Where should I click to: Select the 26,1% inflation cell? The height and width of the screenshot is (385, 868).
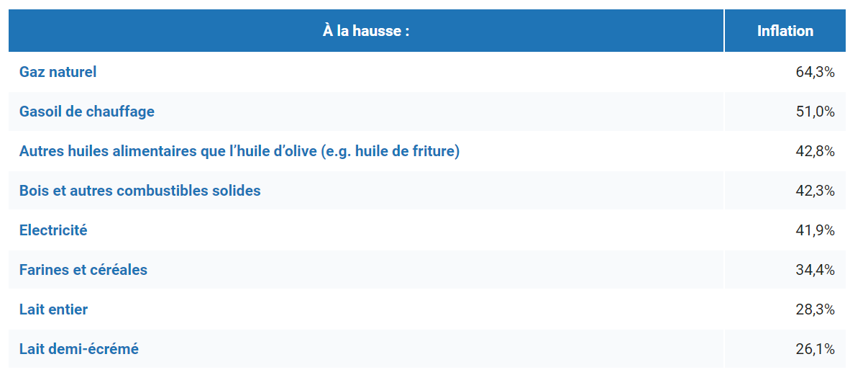pos(815,349)
